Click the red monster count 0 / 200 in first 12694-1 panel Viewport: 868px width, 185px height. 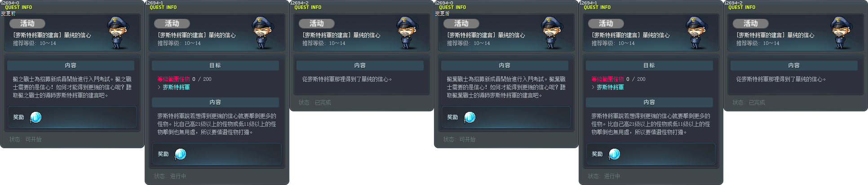pyautogui.click(x=202, y=79)
